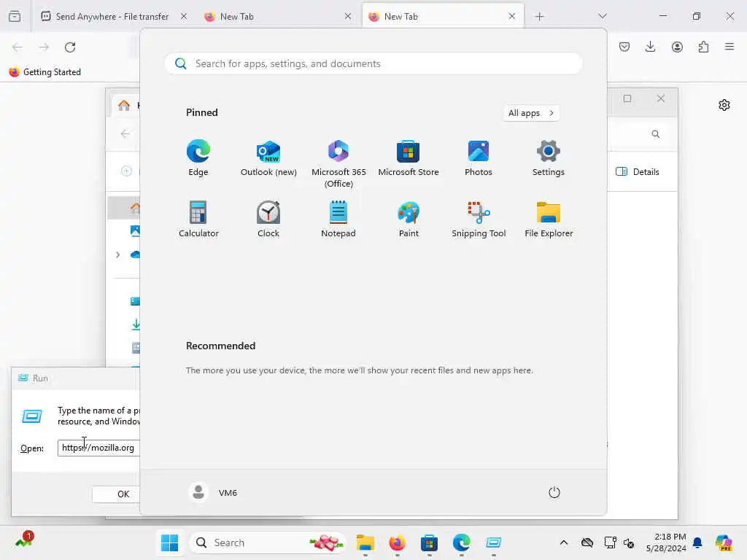Click the Open field in Run dialog

pos(98,448)
